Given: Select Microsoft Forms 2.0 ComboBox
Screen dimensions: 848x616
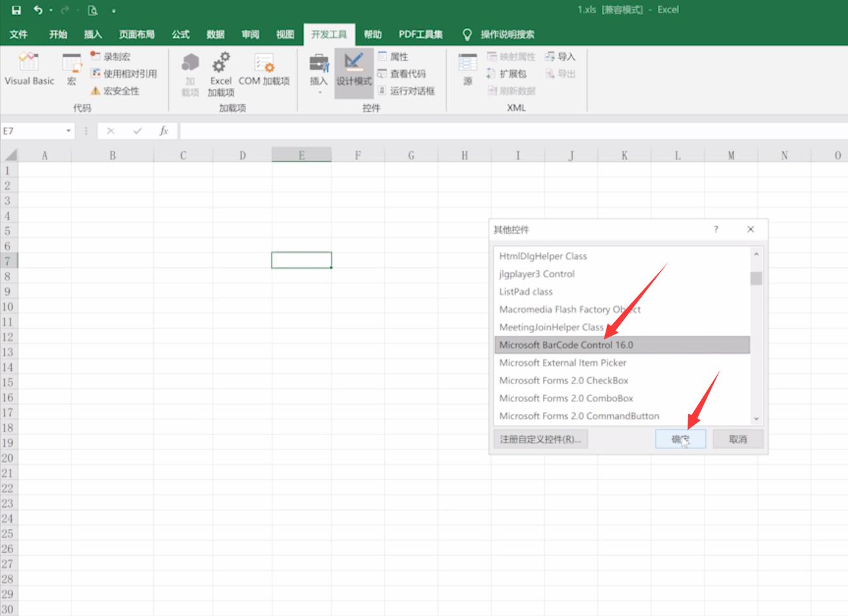Looking at the screenshot, I should [x=622, y=398].
